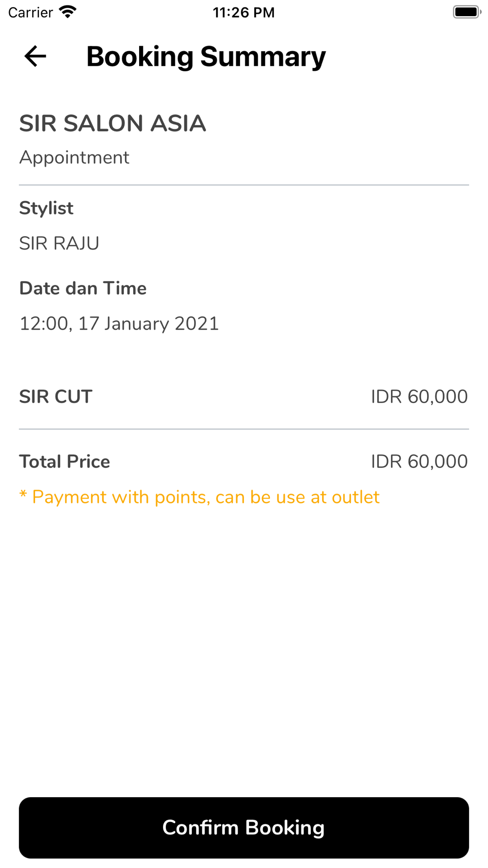Click the Total Price amount IDR 60,000
Viewport: 488px width, 868px height.
(419, 462)
